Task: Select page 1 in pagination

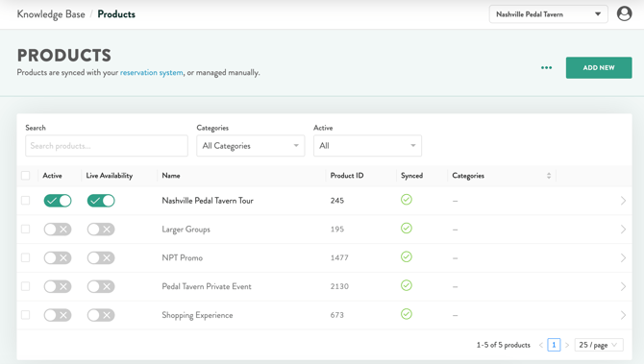Action: pos(554,345)
